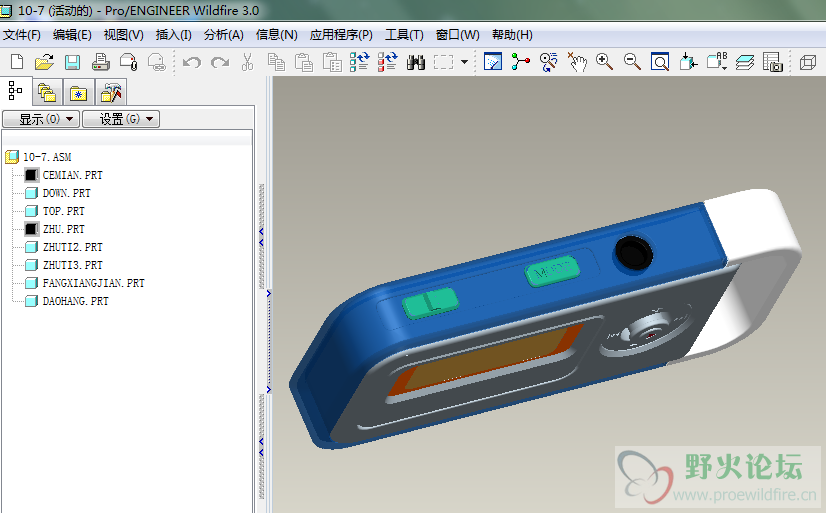Image resolution: width=826 pixels, height=513 pixels.
Task: Open the 窗口(W) menu
Action: click(458, 35)
